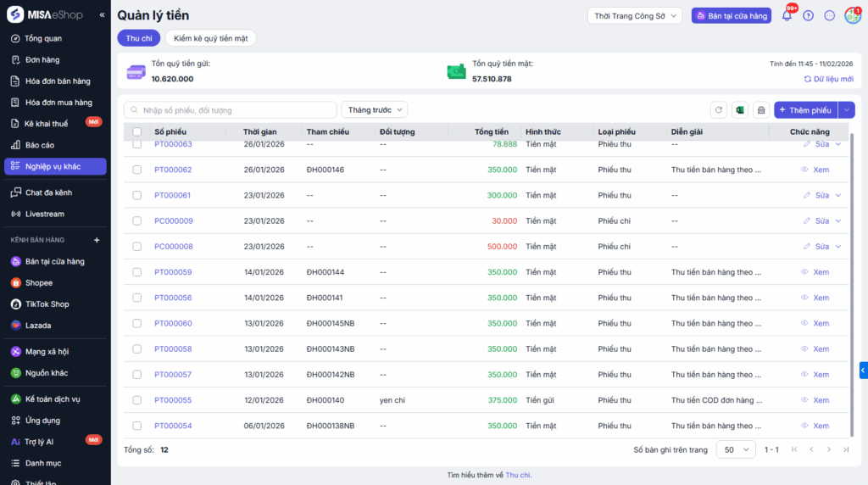
Task: Expand the Thời Trang Công Sở store selector
Action: tap(635, 16)
